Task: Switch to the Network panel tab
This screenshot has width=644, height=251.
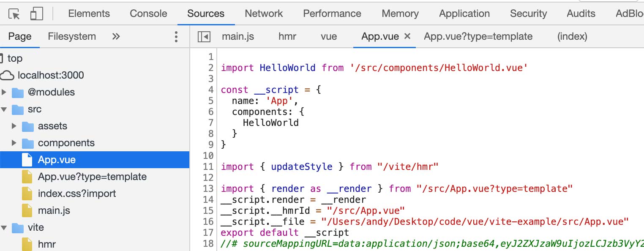Action: [x=264, y=14]
